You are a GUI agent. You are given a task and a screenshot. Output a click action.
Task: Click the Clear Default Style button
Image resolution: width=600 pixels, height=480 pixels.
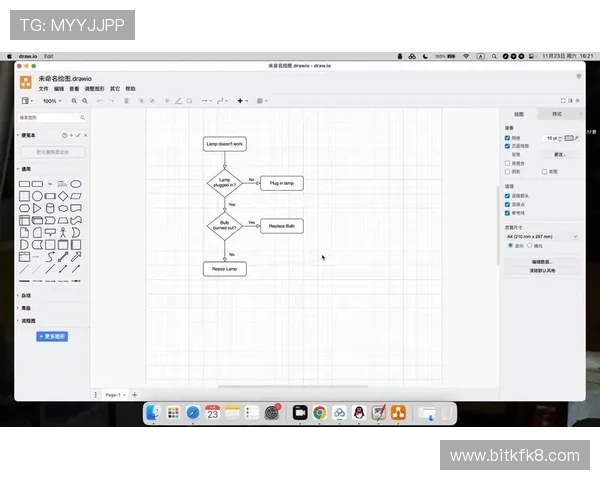[542, 271]
